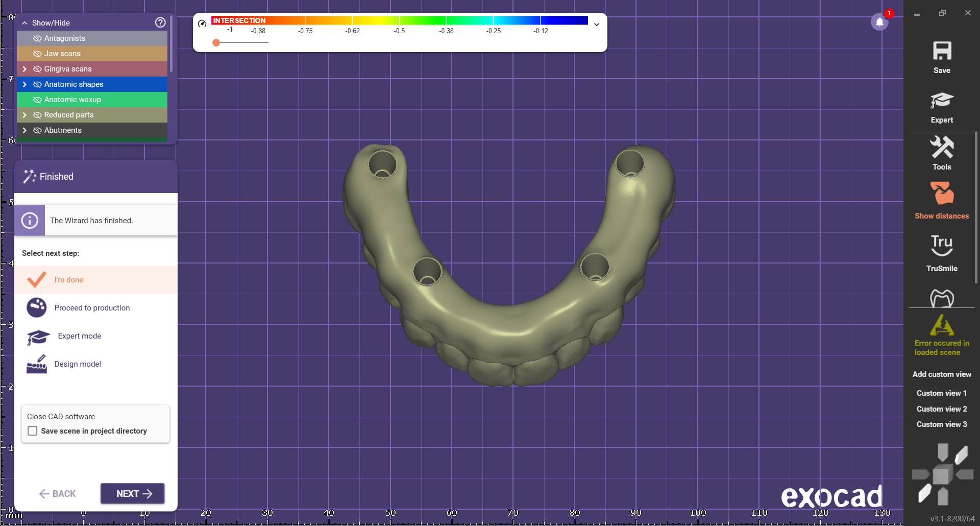Click the notification bell icon
980x526 pixels.
point(879,22)
